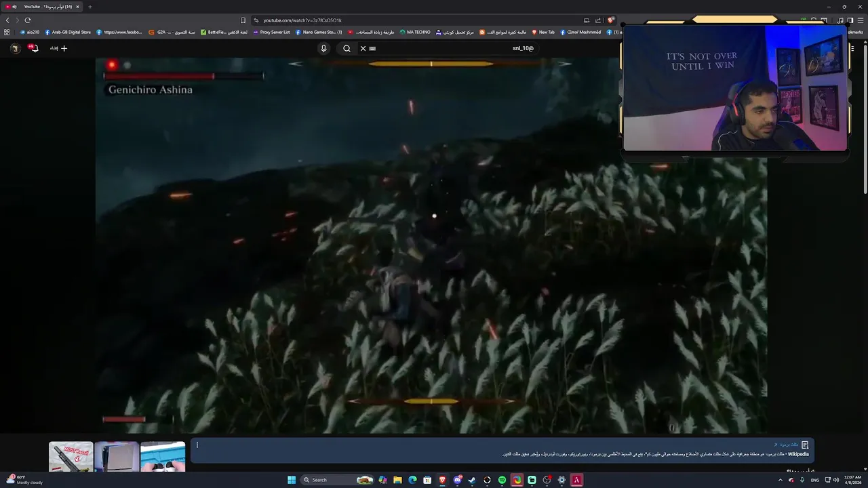Open a new browser tab
Image resolution: width=868 pixels, height=488 pixels.
click(90, 7)
